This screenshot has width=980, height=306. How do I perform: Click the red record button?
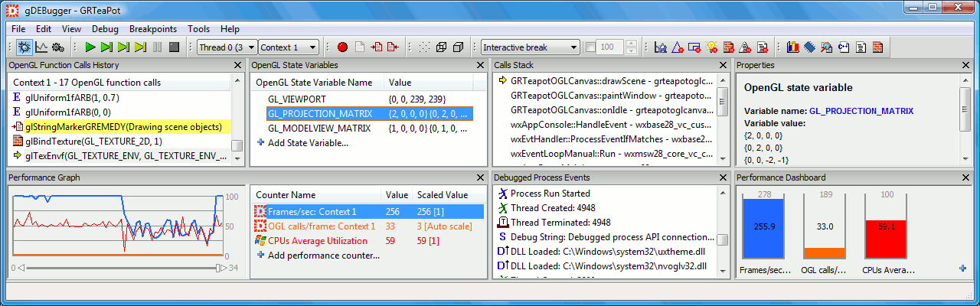click(342, 47)
